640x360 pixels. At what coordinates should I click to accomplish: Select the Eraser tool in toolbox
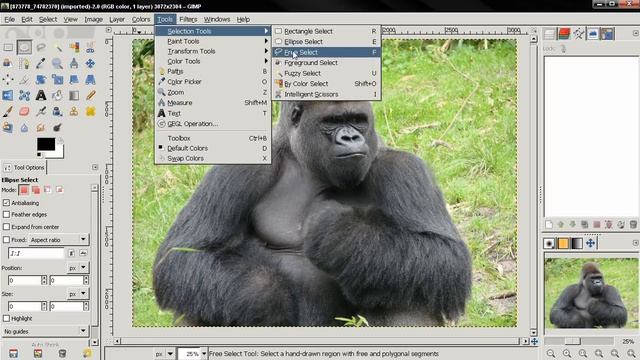(x=24, y=111)
